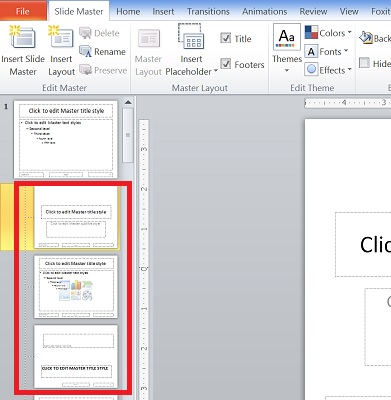The height and width of the screenshot is (400, 391).
Task: Click the thumbnail pane scroll-up arrow
Action: tap(128, 102)
